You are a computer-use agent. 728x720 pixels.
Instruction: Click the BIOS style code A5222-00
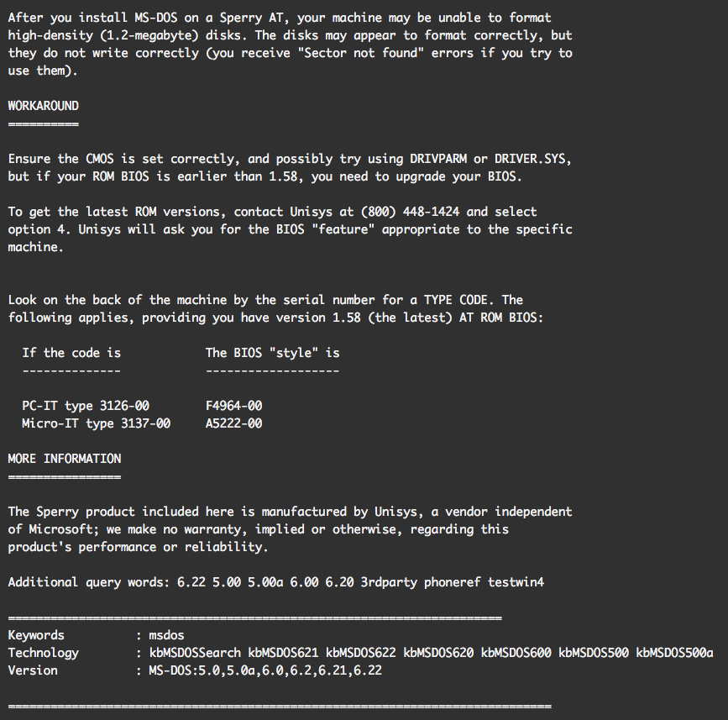[233, 423]
